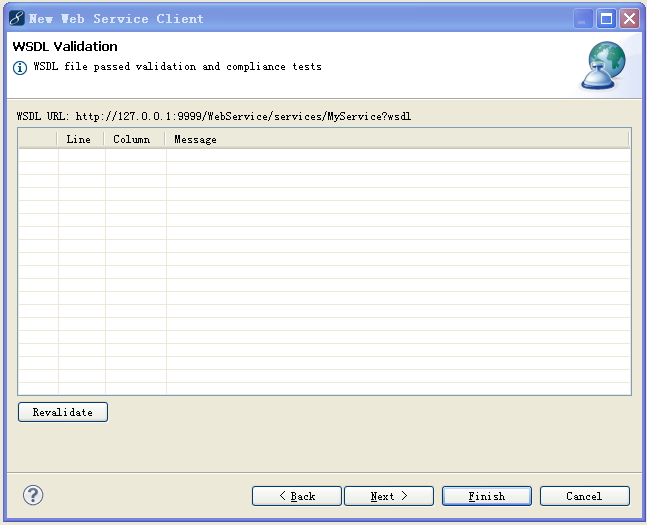Open help via the question mark icon
The height and width of the screenshot is (525, 647).
[x=33, y=495]
